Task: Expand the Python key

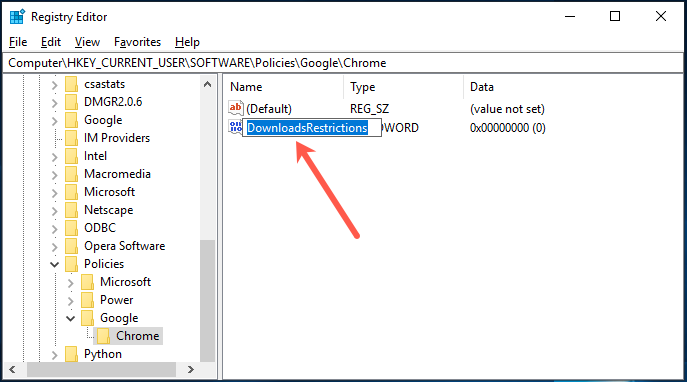Action: tap(54, 354)
